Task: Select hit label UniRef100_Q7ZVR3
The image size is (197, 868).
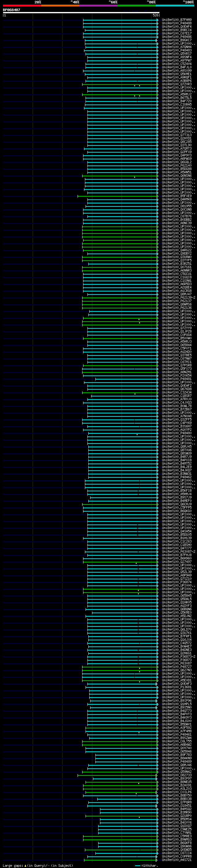Action: click(x=176, y=84)
